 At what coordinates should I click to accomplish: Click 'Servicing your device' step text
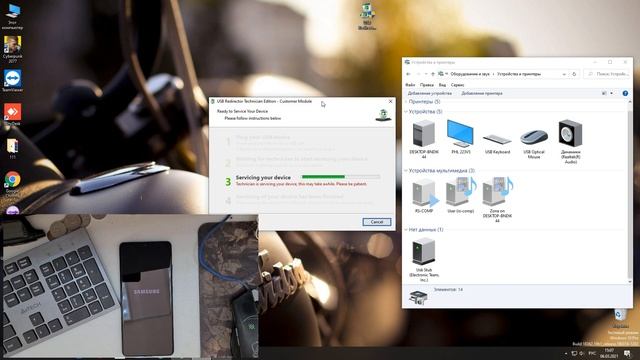[263, 178]
